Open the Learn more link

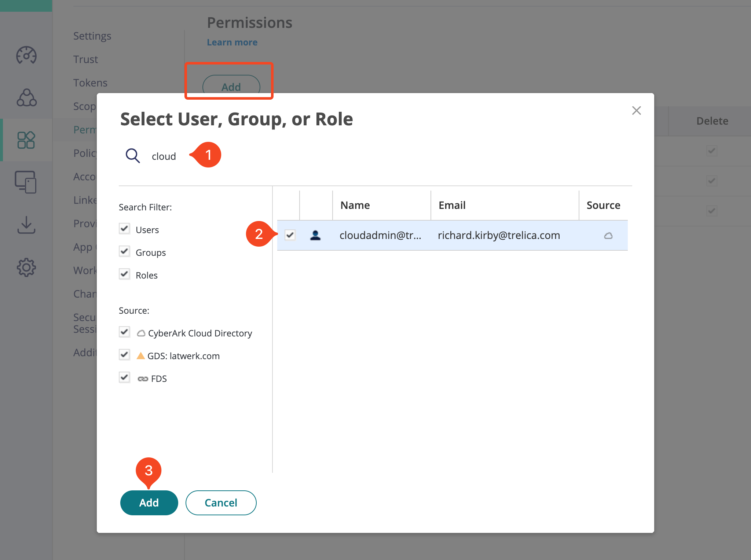[232, 43]
